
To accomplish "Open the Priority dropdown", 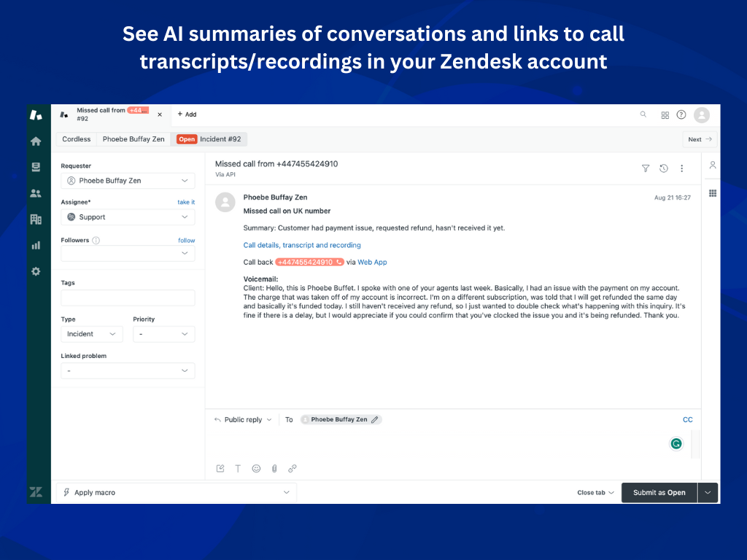I will [163, 334].
